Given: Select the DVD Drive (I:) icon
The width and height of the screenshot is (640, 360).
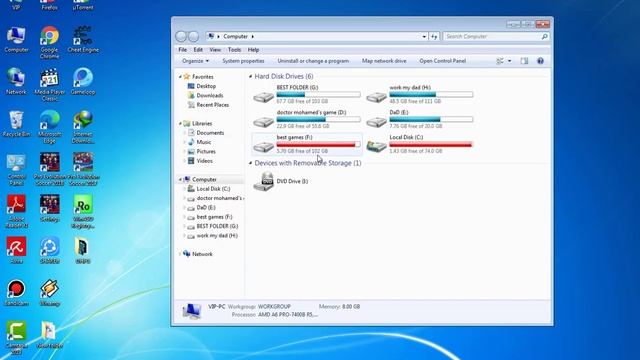Looking at the screenshot, I should [264, 181].
